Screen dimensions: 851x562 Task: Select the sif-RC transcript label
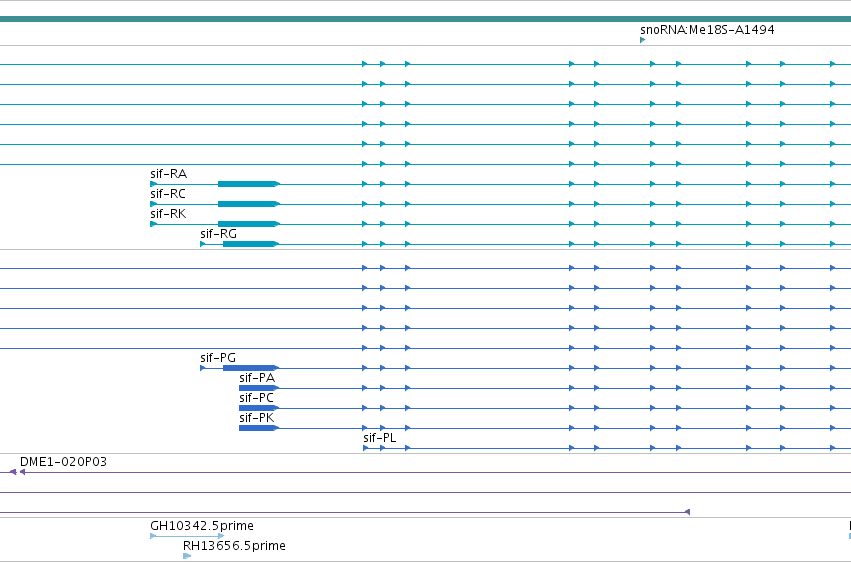(168, 194)
